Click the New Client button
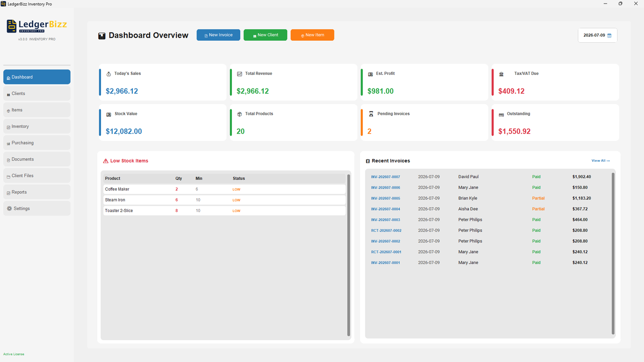Screen dimensions: 644x362 coord(265,35)
